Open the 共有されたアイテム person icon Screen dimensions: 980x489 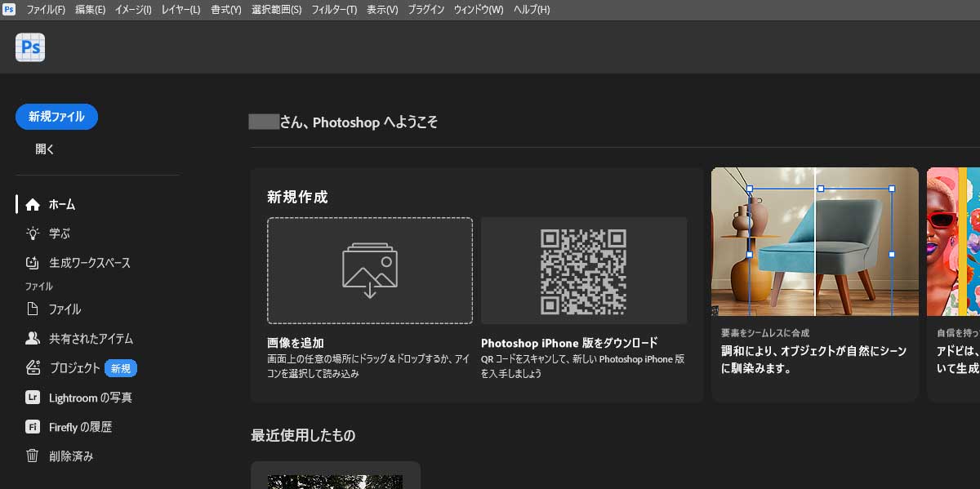point(33,339)
